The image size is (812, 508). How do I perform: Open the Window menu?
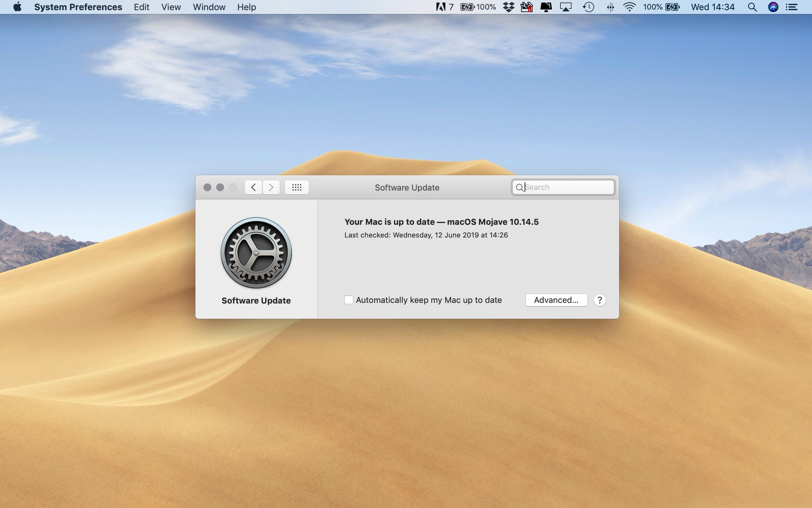(x=209, y=7)
